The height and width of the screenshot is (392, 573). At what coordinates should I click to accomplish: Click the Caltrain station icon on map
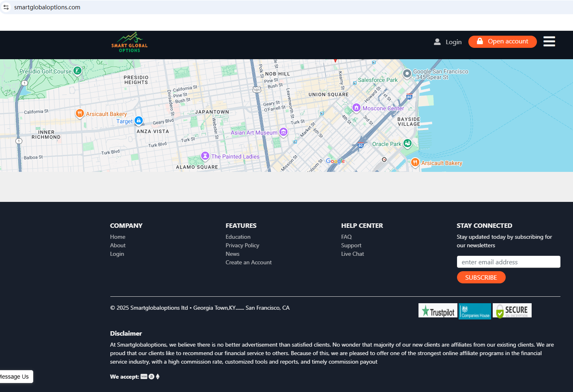point(384,160)
